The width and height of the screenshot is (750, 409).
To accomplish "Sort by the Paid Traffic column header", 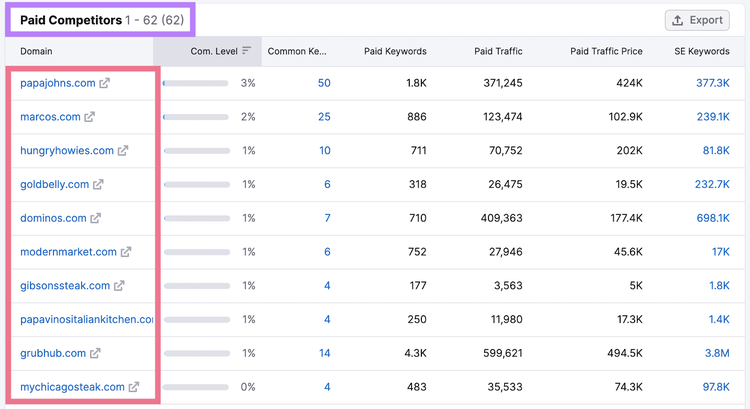I will coord(498,51).
